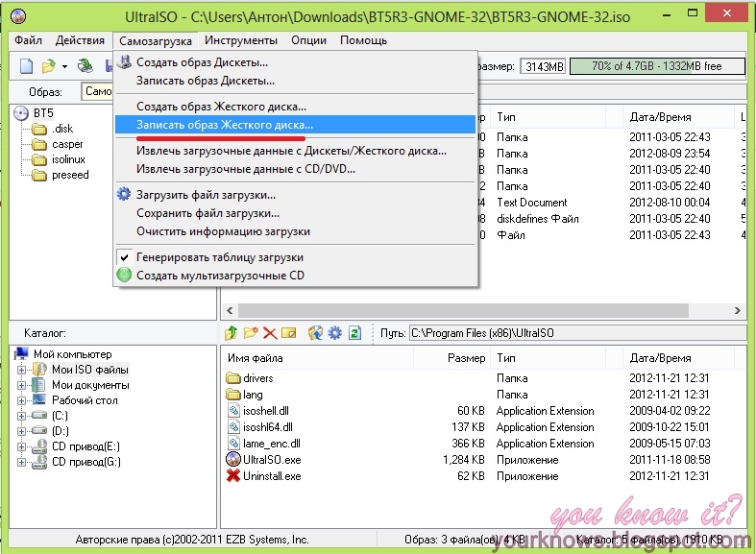Click the right arrow of horizontal scrollbar
Screen dimensions: 756x554
point(737,310)
